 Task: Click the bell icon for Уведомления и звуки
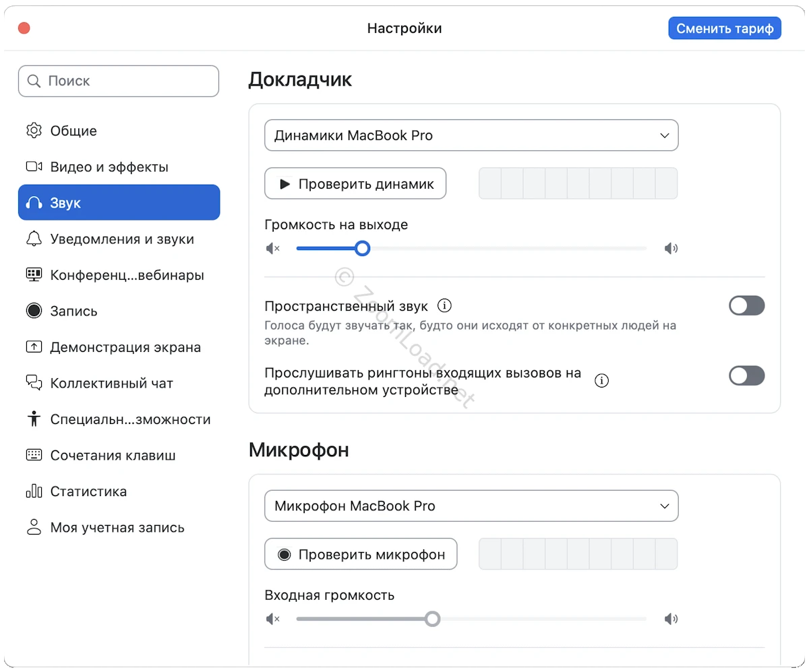(x=34, y=239)
